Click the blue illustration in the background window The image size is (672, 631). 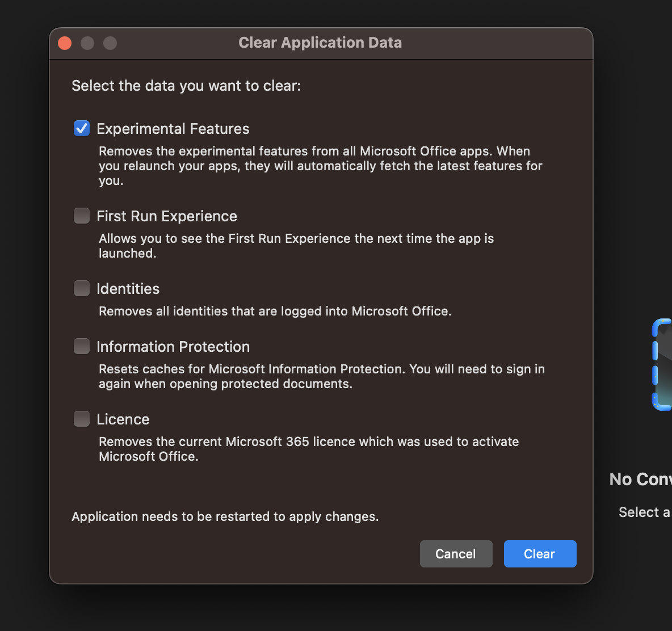(662, 364)
